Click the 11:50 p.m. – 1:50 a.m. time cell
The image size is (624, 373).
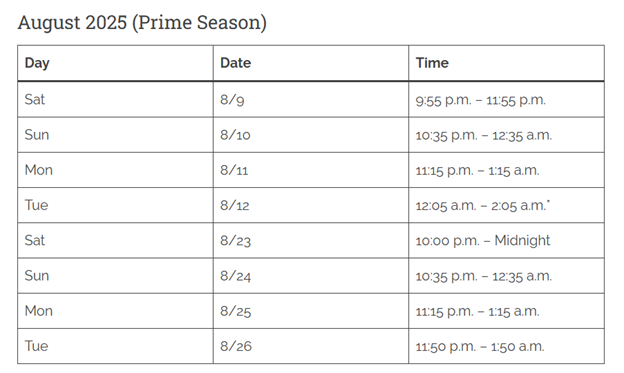(x=506, y=346)
